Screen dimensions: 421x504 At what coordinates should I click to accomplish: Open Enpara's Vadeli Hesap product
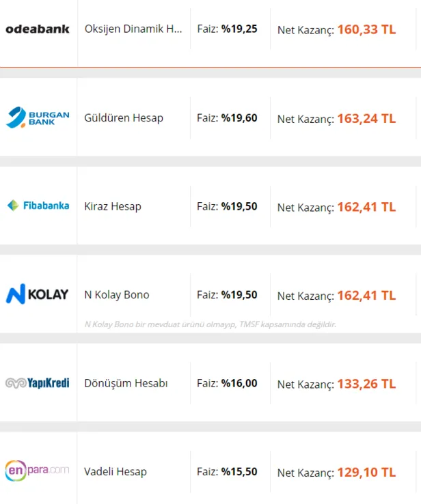click(116, 472)
